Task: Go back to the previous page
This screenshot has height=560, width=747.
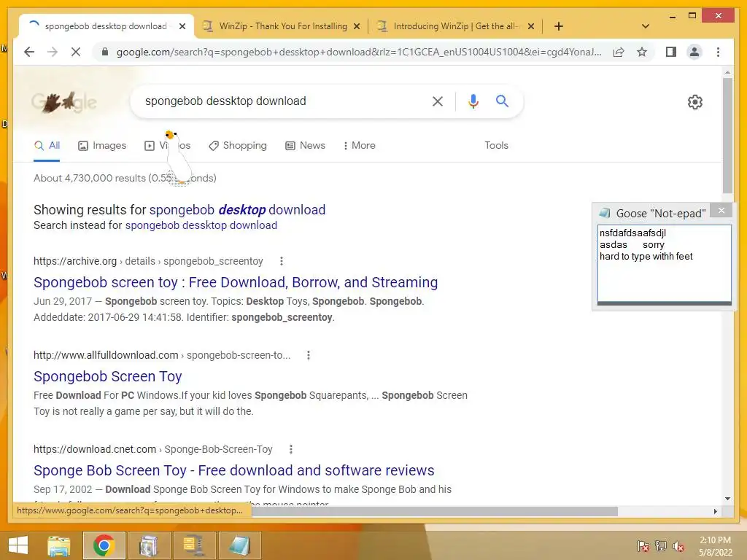Action: pos(29,52)
